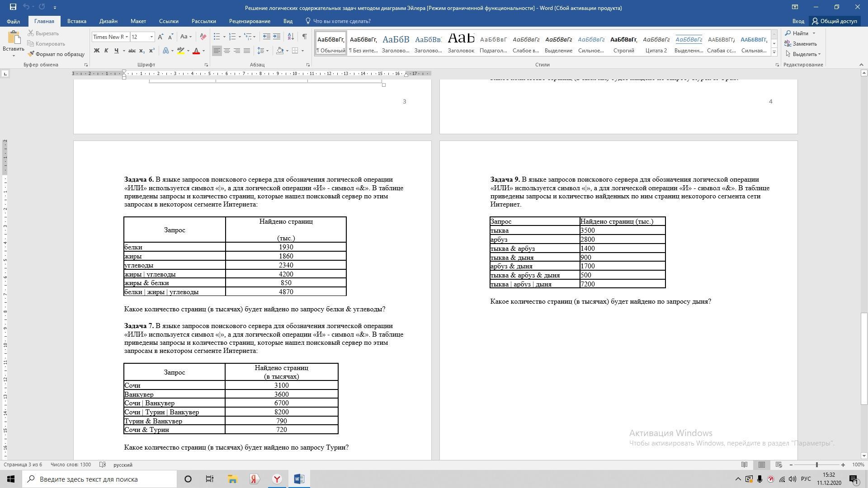Justify the paragraph text
The height and width of the screenshot is (488, 868).
pyautogui.click(x=247, y=51)
